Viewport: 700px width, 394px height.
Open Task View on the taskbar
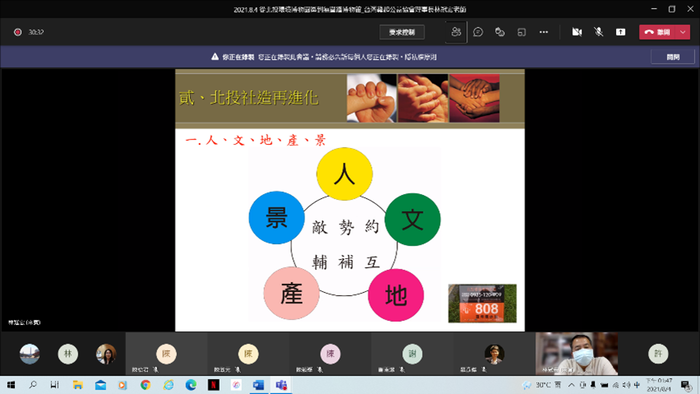click(54, 385)
